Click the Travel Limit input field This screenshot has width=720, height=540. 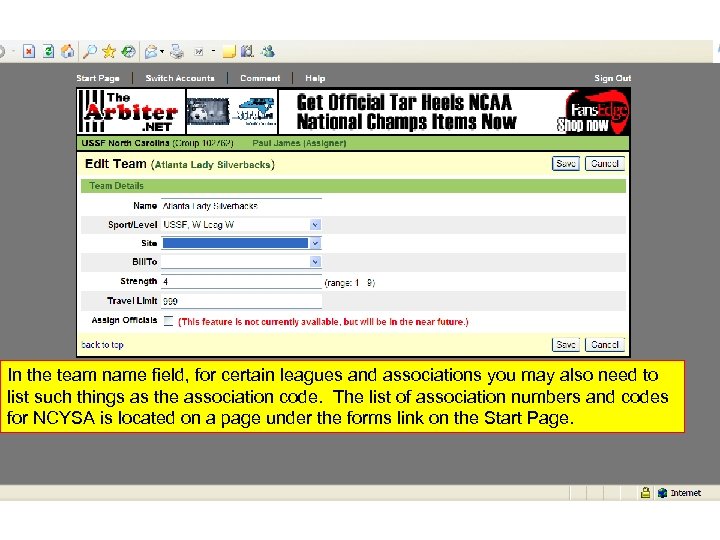pyautogui.click(x=241, y=301)
